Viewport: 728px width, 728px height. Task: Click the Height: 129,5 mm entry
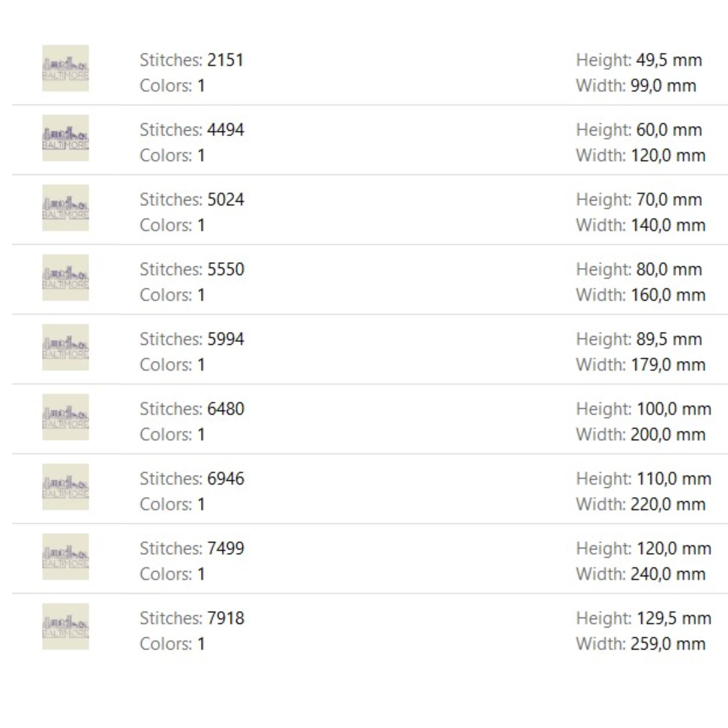(644, 618)
